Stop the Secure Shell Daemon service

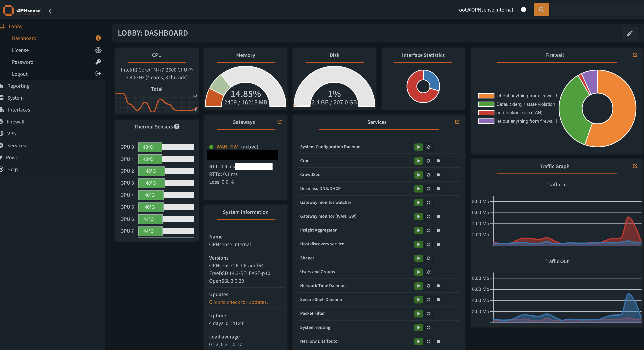[x=438, y=300]
